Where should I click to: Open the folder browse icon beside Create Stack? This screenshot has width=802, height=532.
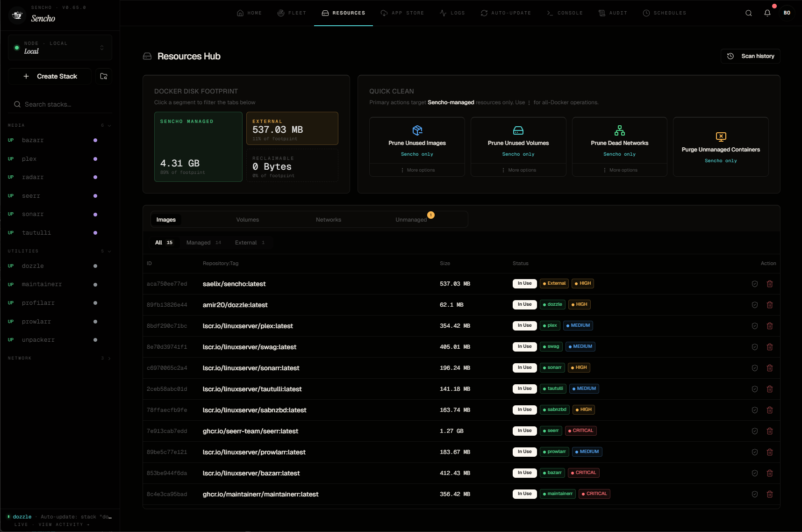(104, 76)
